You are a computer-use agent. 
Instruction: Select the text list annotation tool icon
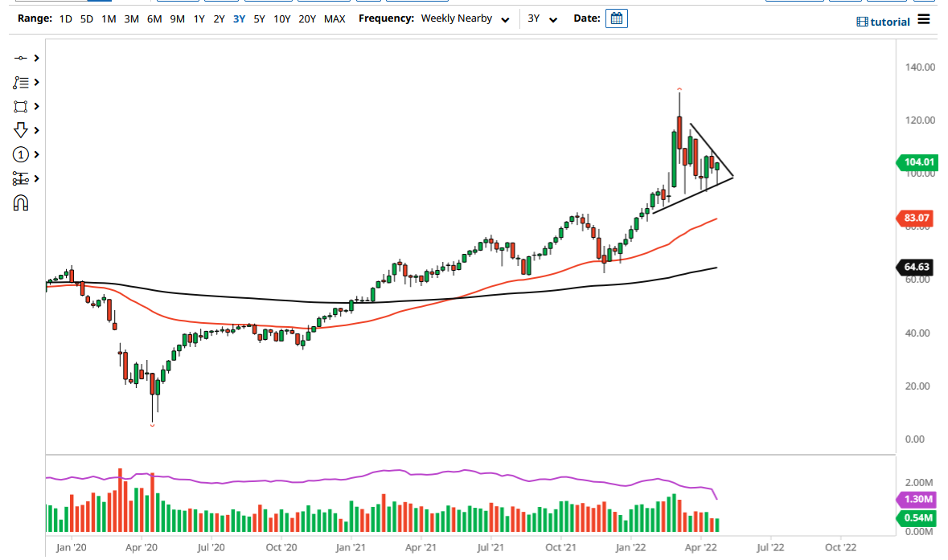point(21,82)
